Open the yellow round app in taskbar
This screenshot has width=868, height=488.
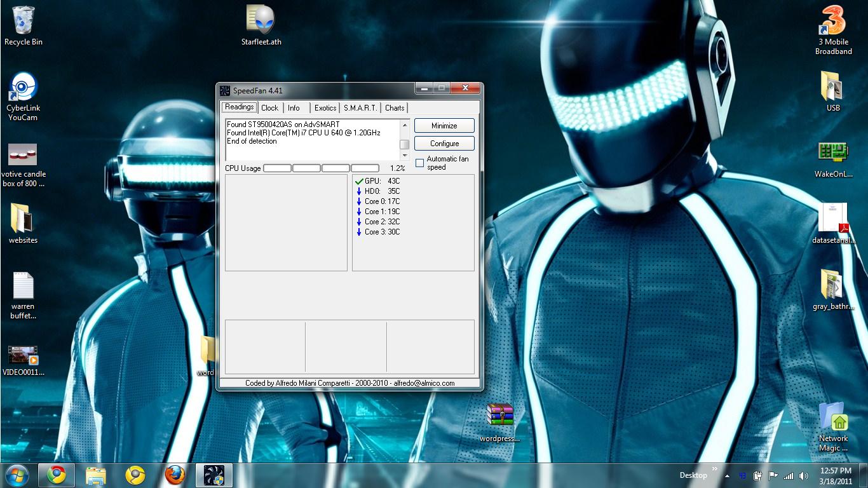click(135, 475)
